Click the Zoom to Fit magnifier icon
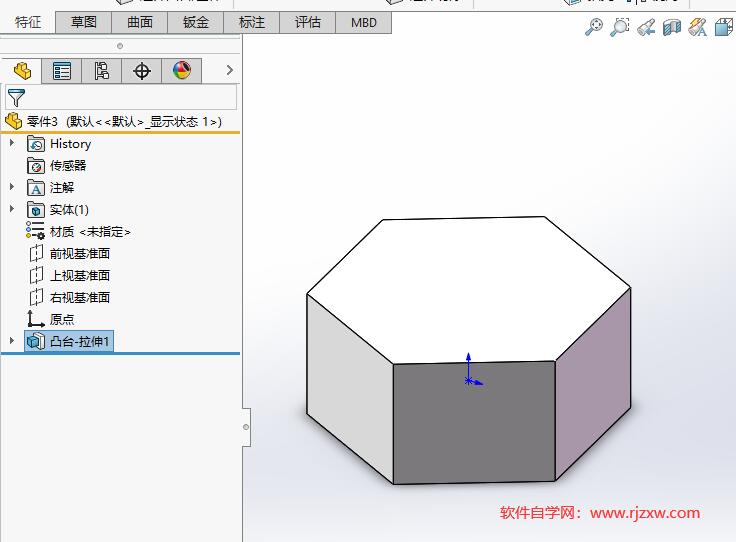This screenshot has height=542, width=736. point(594,27)
